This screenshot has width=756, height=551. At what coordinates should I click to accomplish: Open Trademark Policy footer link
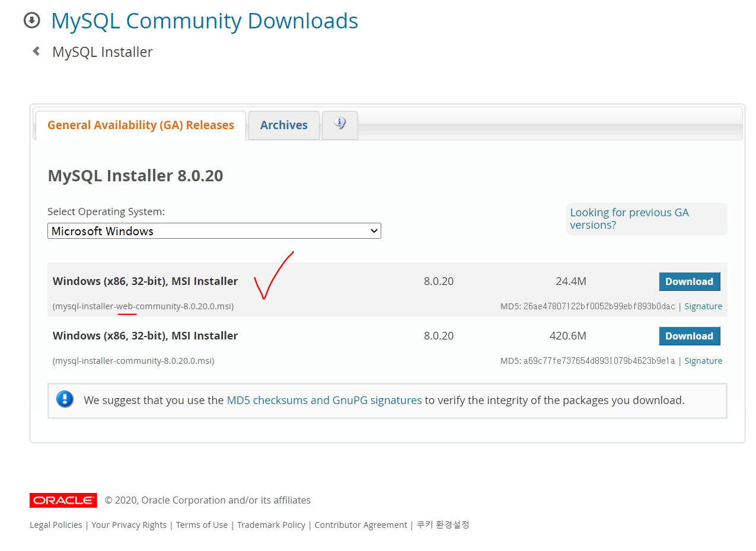(x=271, y=525)
